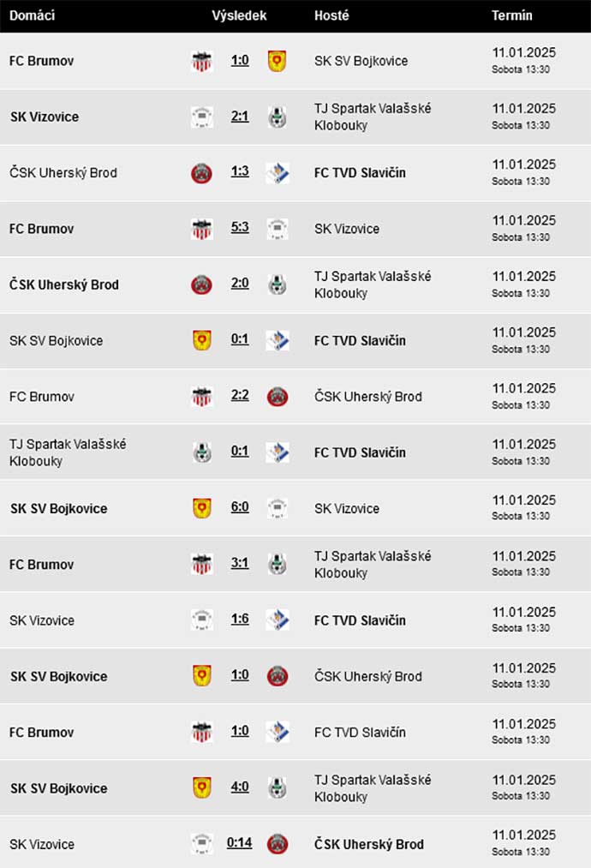Open the 6:0 match result link

[x=240, y=507]
